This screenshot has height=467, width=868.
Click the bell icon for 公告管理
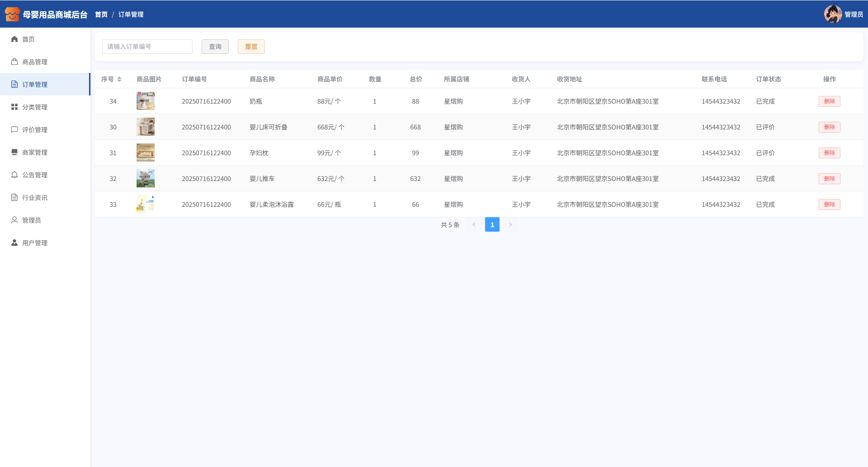point(14,175)
